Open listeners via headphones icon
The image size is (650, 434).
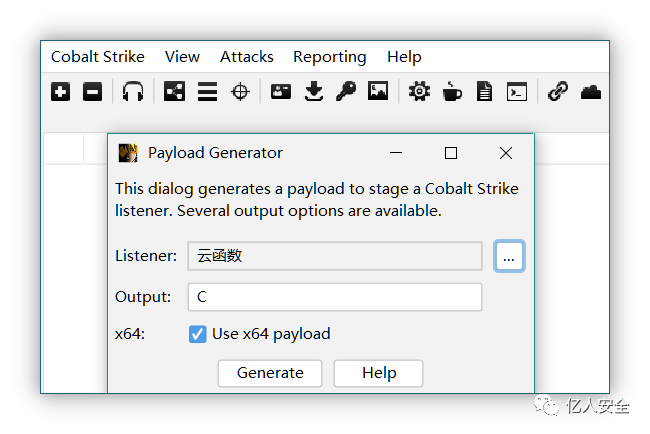click(133, 91)
